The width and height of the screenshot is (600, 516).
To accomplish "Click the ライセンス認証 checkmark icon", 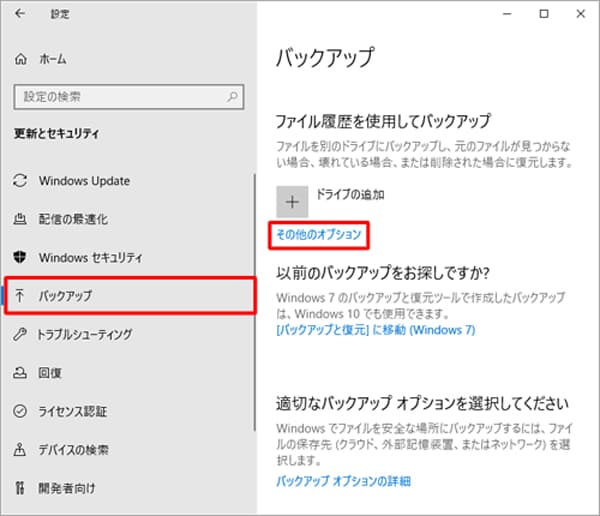I will pyautogui.click(x=20, y=411).
